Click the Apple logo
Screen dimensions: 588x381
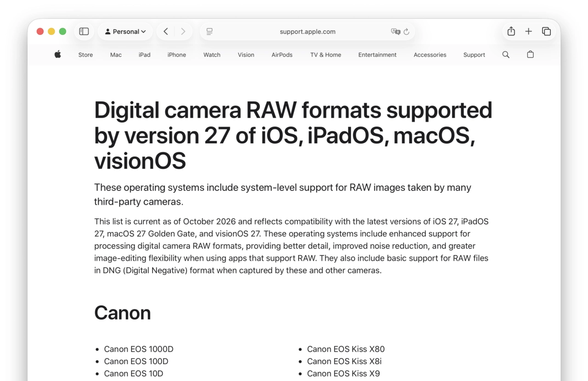coord(57,54)
